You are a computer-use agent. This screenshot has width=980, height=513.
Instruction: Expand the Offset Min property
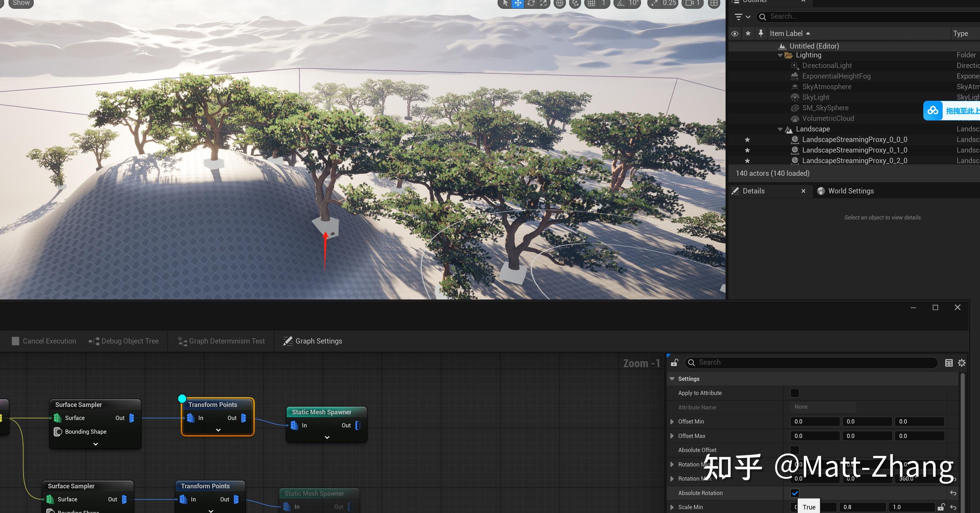[672, 421]
